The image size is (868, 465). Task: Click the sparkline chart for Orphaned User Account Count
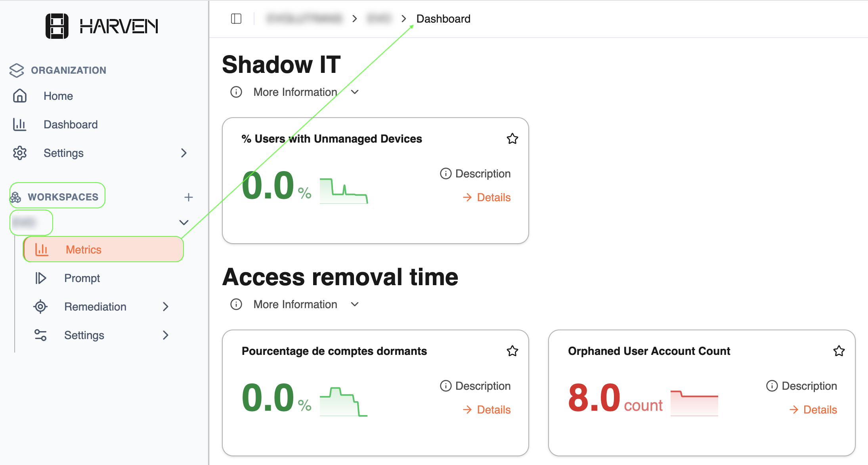tap(694, 403)
